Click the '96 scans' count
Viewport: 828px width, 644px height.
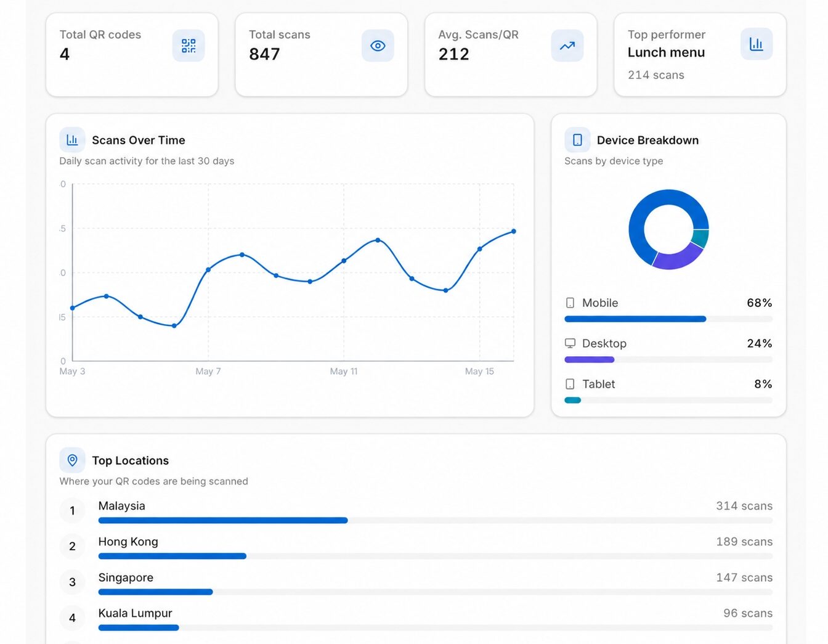click(748, 613)
